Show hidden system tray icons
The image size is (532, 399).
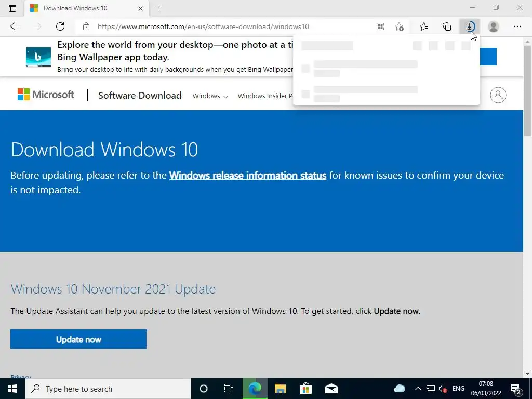click(x=418, y=389)
